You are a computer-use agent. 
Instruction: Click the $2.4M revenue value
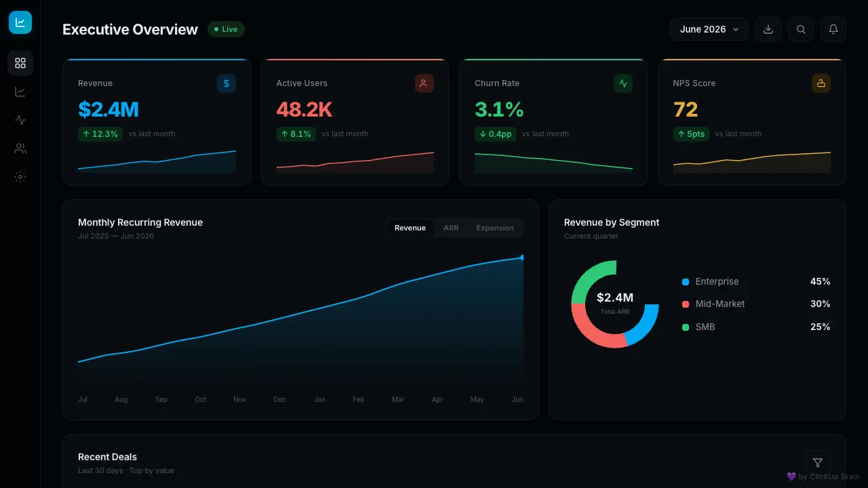pos(108,109)
